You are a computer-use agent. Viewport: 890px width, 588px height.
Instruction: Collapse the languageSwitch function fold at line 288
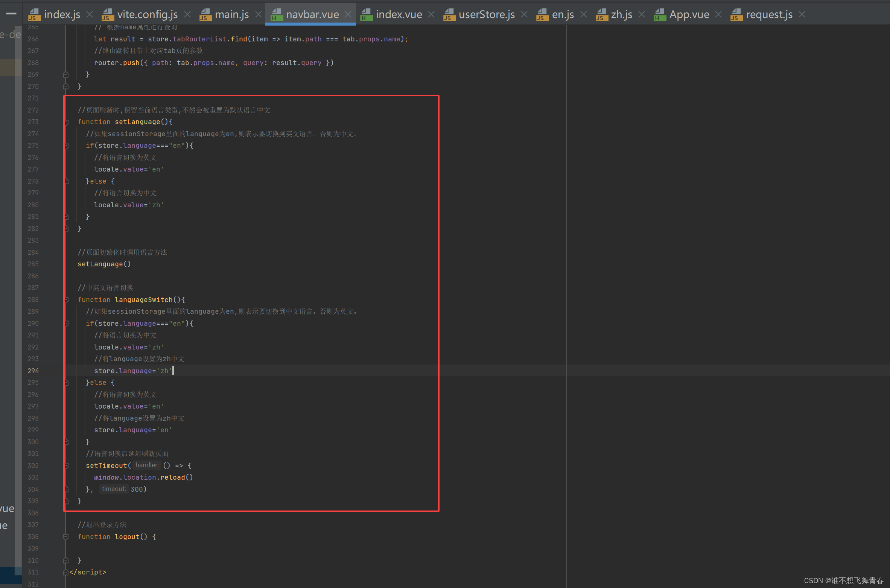point(66,300)
